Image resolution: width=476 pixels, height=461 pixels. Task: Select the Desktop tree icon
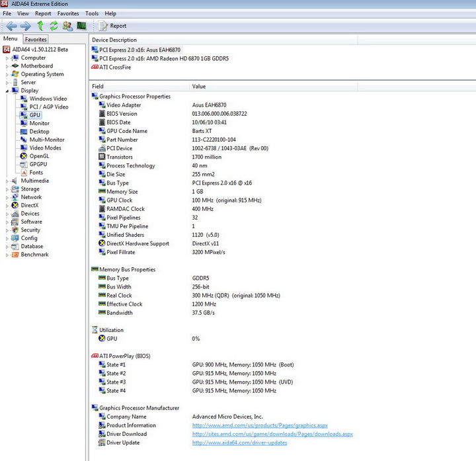(x=24, y=132)
